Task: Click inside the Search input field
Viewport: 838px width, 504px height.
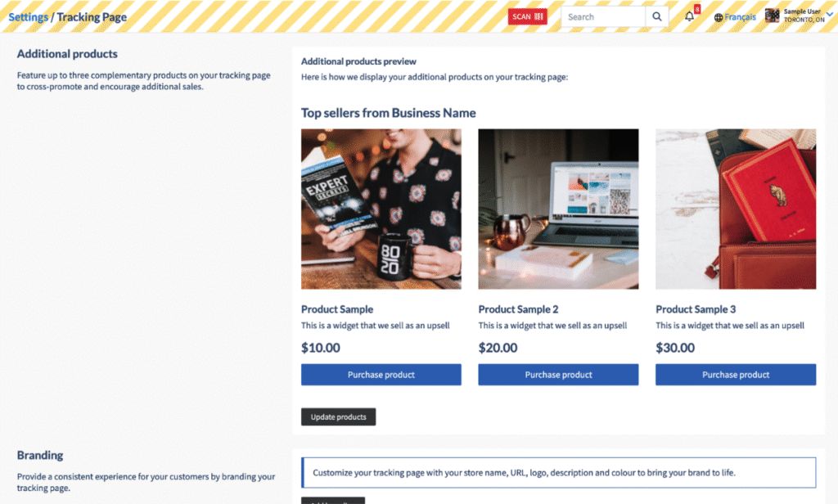Action: 603,16
